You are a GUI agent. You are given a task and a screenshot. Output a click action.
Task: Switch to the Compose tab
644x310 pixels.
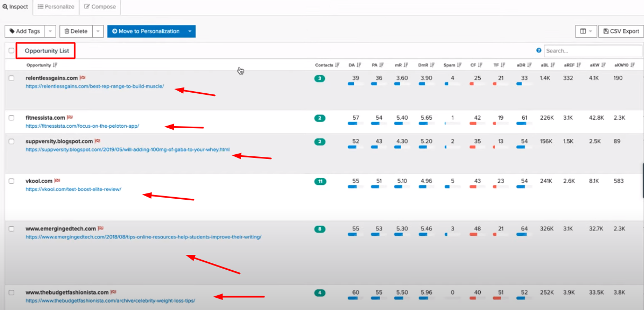[100, 7]
